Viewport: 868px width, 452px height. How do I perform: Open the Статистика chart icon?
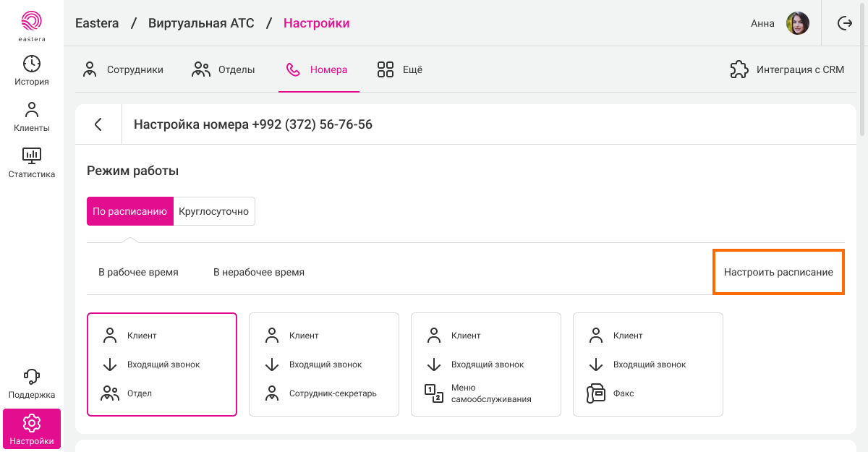32,155
